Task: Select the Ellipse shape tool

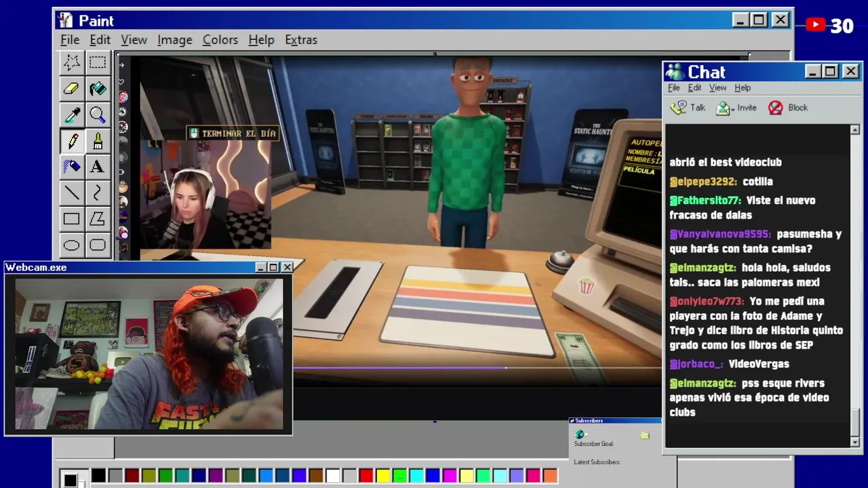Action: 71,245
